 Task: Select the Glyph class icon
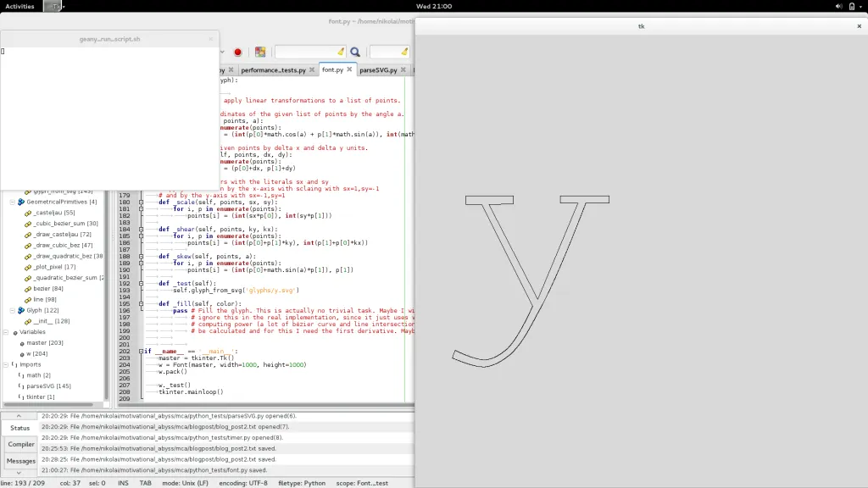click(x=21, y=310)
